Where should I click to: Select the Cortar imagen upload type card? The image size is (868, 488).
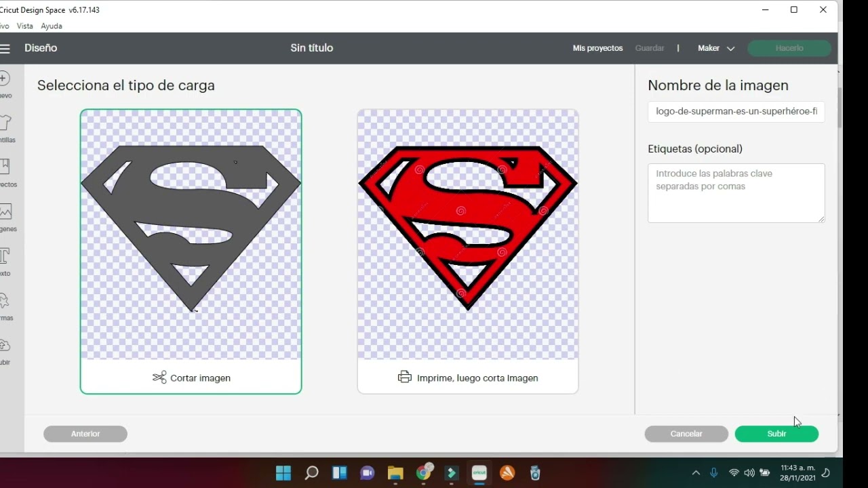pos(191,251)
